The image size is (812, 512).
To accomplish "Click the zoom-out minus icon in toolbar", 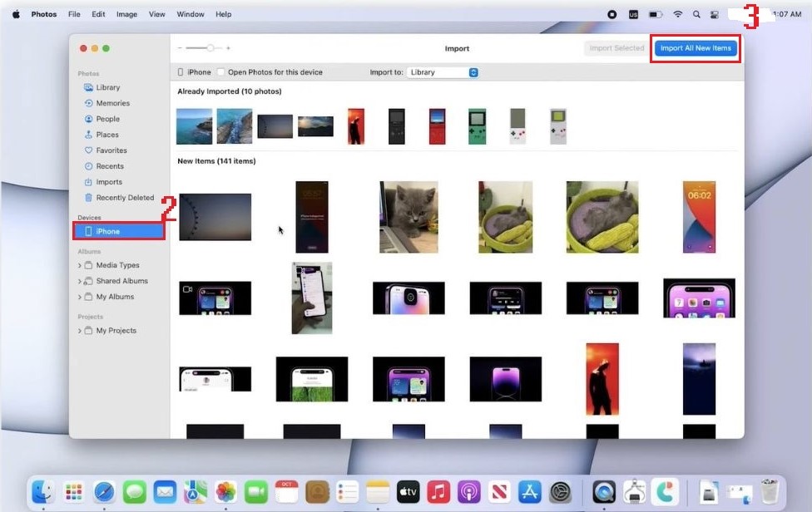I will tap(180, 48).
